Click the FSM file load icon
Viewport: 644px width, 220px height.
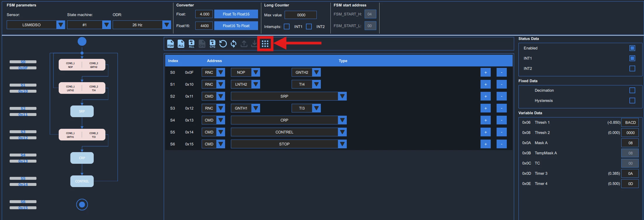point(170,44)
